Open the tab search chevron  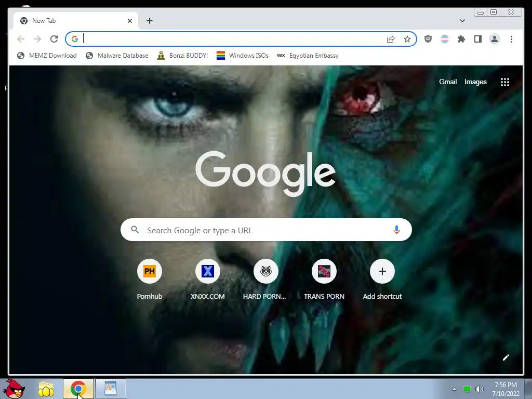[462, 21]
